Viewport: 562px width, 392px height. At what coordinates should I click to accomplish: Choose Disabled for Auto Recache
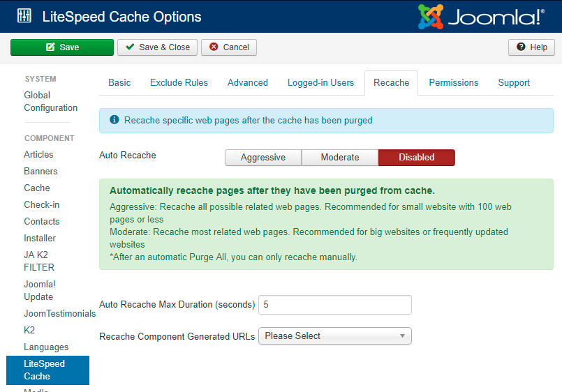click(x=417, y=158)
